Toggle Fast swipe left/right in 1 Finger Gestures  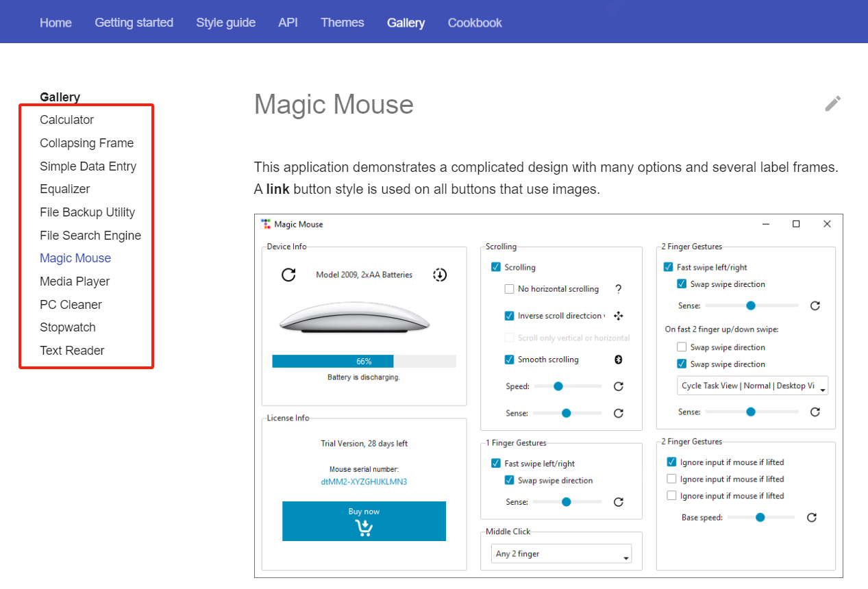[496, 464]
